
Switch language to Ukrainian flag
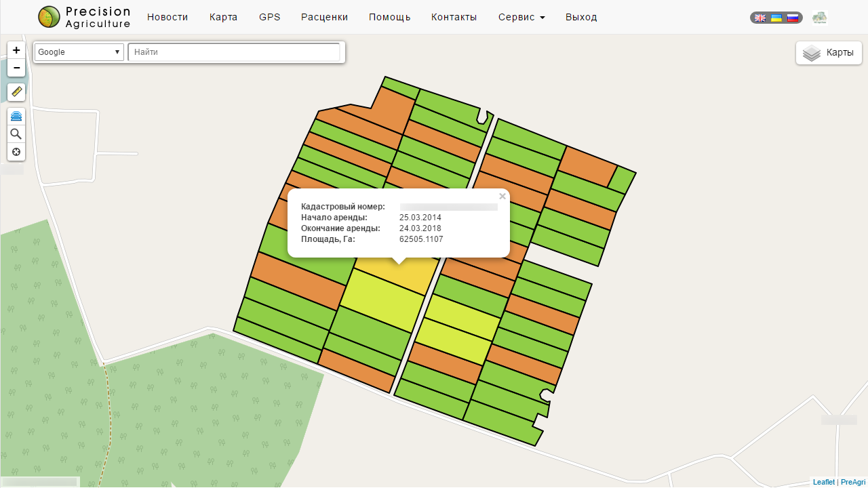pos(776,18)
